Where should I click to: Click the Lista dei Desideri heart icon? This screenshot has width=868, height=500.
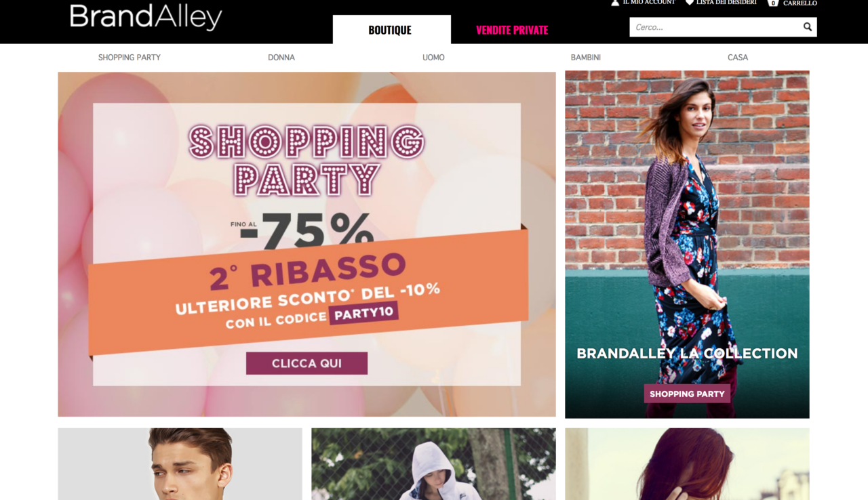[x=690, y=3]
